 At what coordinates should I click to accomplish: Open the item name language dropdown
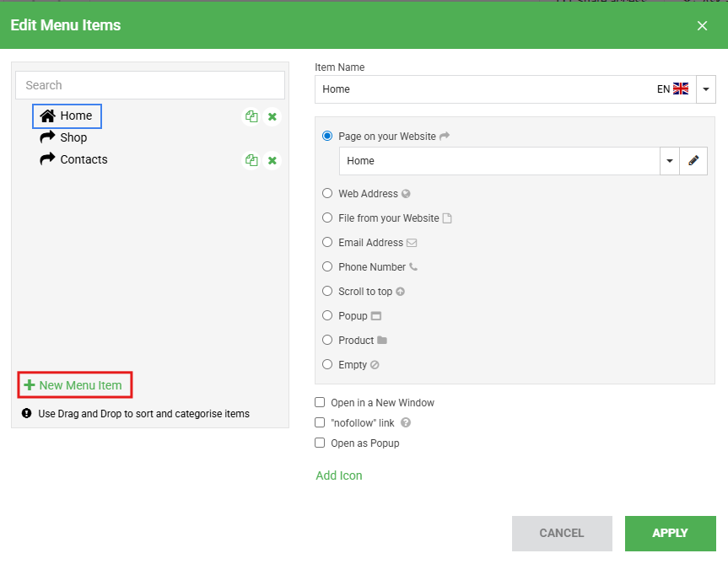tap(706, 89)
